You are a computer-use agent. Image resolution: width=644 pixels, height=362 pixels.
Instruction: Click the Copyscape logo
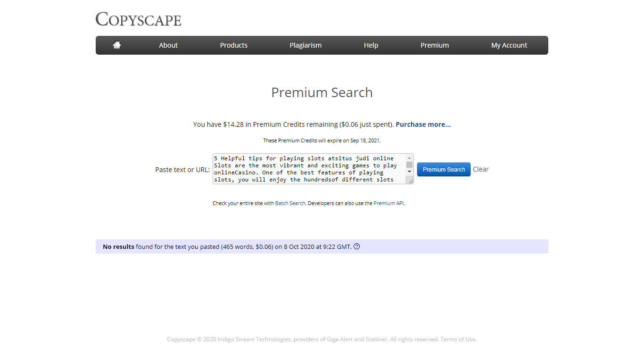point(138,19)
